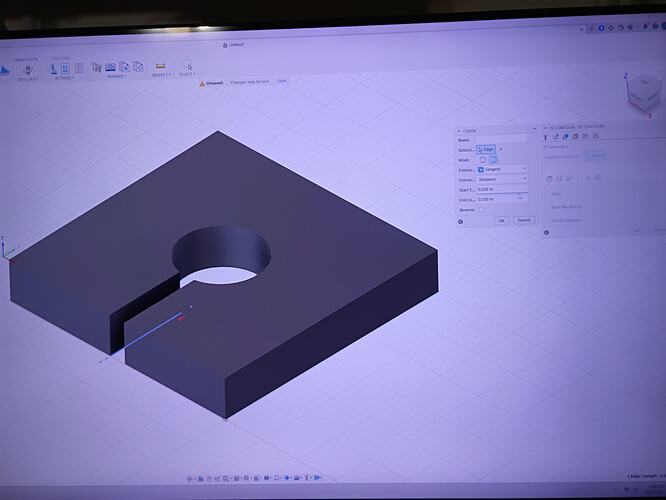Click the info icon in Chain dialog
The image size is (666, 500).
click(x=460, y=222)
